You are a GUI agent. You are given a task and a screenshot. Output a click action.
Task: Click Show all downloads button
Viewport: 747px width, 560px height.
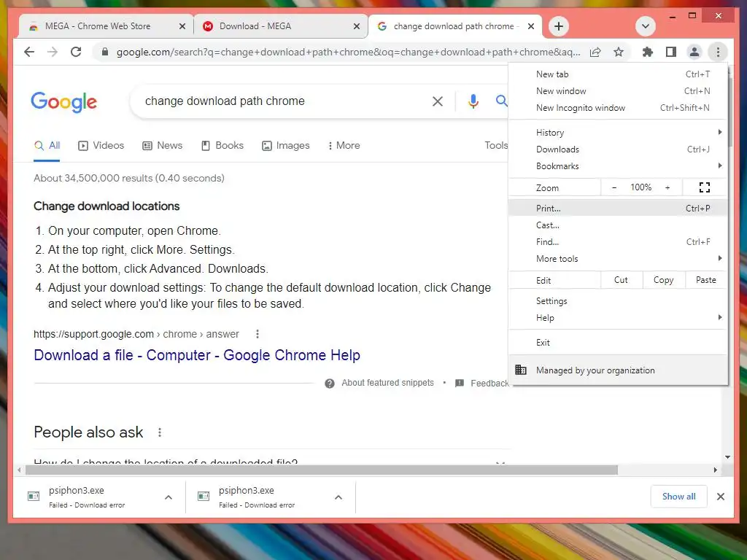[x=678, y=497]
